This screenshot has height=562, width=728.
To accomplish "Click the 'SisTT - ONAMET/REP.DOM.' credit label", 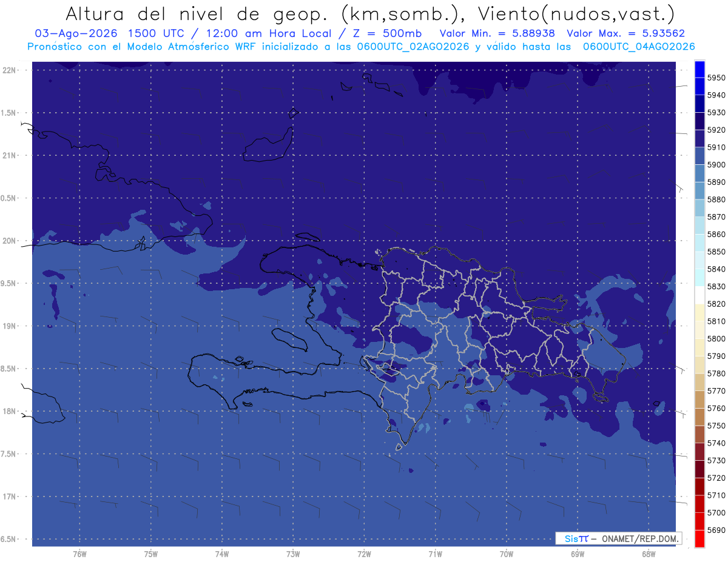I will coord(618,538).
